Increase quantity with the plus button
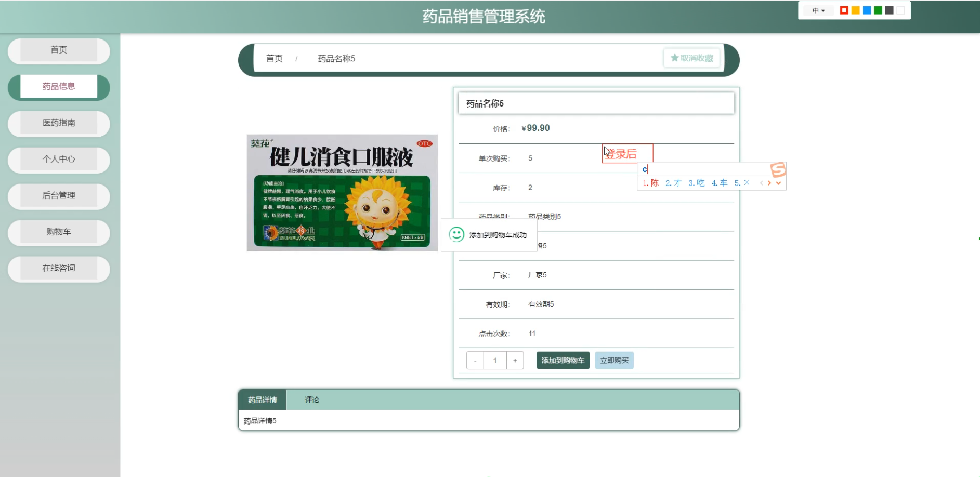 click(x=515, y=360)
